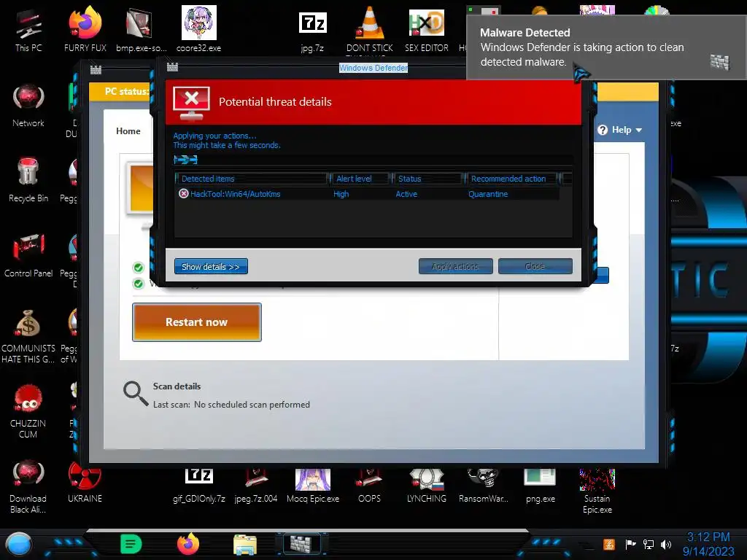This screenshot has height=560, width=747.
Task: Select COMMUNISTS HATE THIS G... money bag icon
Action: tap(28, 336)
